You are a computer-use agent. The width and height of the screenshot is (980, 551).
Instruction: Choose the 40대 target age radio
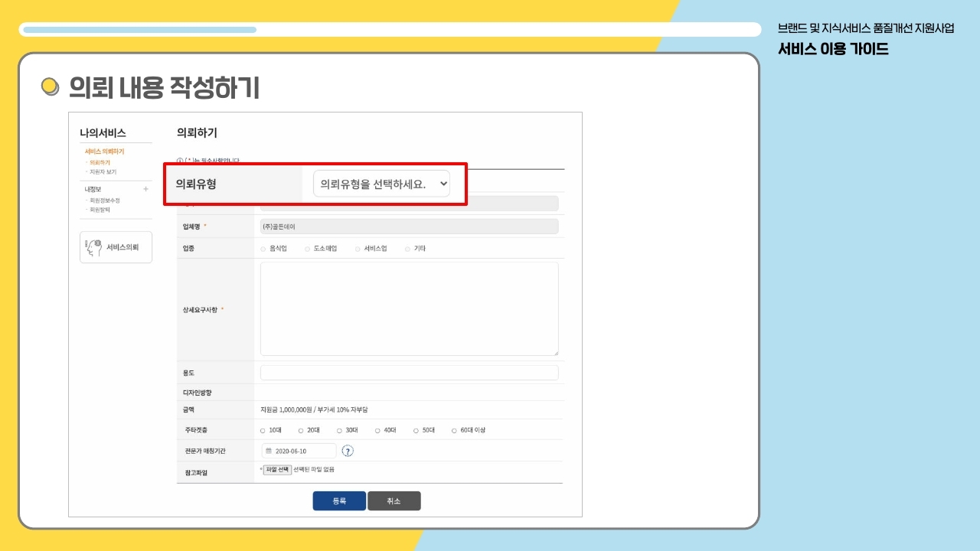(377, 430)
